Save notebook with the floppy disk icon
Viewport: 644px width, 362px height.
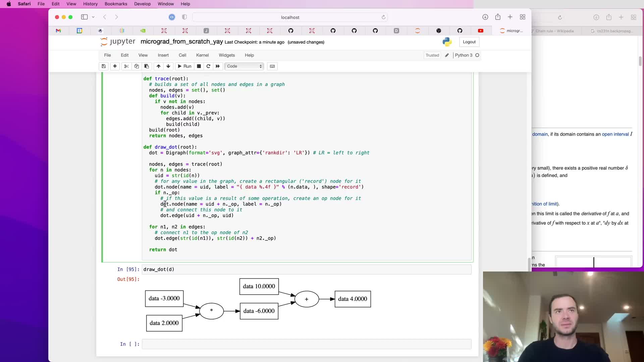[104, 66]
